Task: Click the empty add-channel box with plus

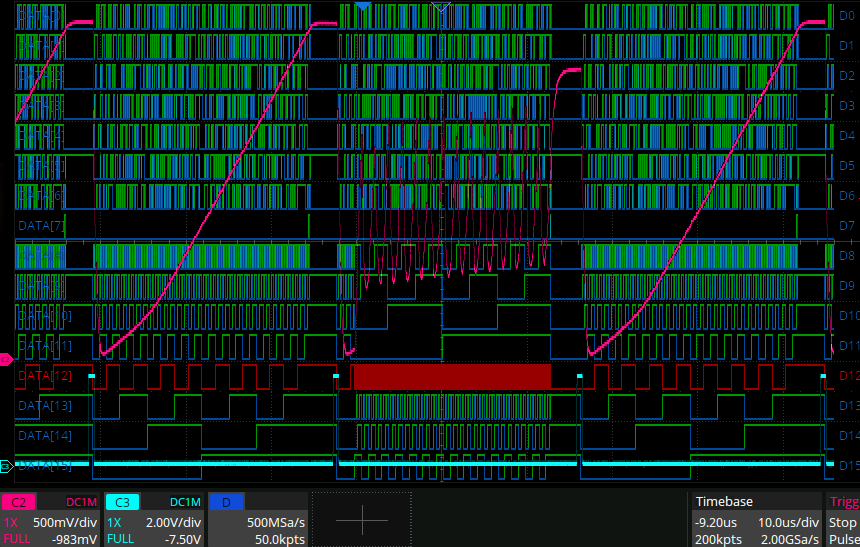Action: pyautogui.click(x=362, y=519)
